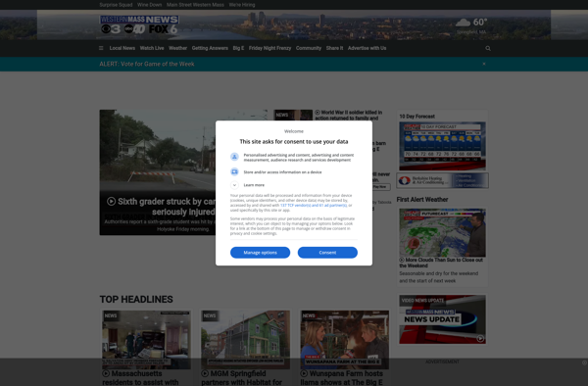Select the Share It menu item
Viewport: 588px width, 386px height.
tap(334, 48)
